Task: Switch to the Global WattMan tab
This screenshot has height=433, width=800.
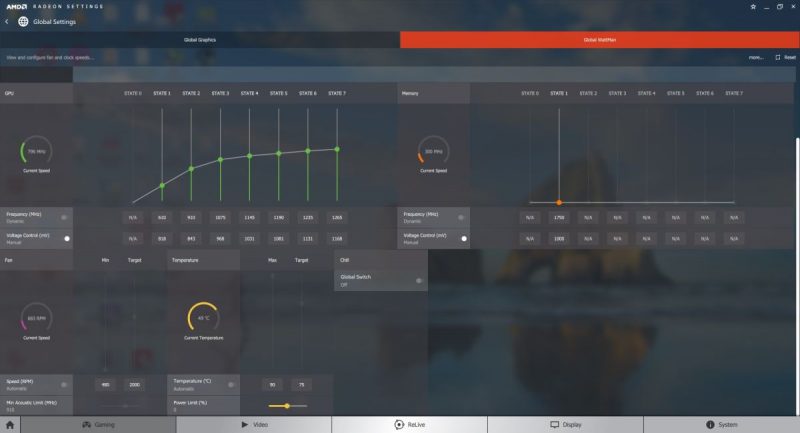Action: [599, 40]
